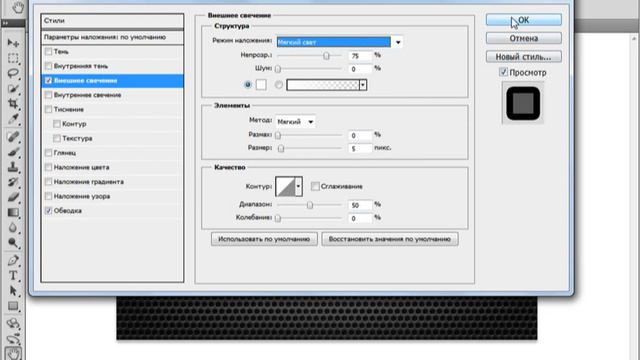Open the Наложение градиента settings
Image resolution: width=640 pixels, height=360 pixels.
click(x=89, y=182)
